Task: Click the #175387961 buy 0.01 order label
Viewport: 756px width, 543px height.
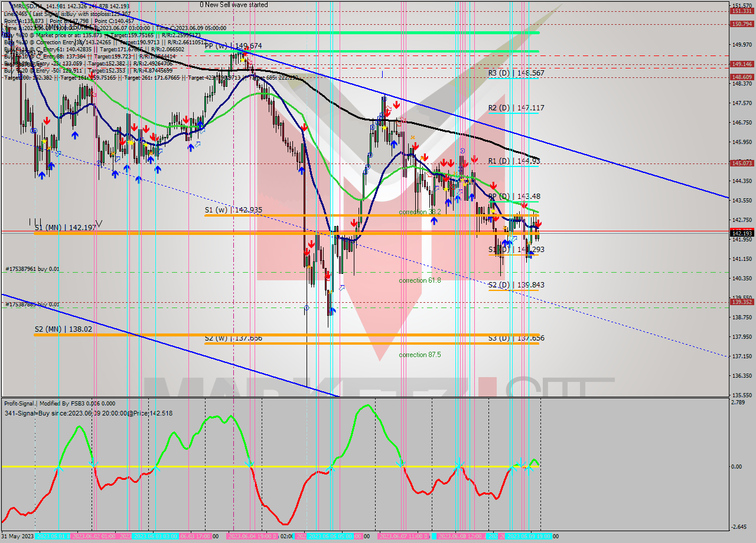Action: [32, 269]
